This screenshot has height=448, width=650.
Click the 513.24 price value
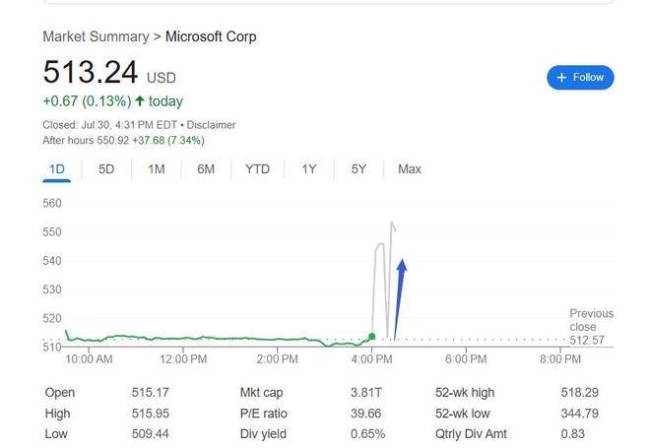[90, 72]
